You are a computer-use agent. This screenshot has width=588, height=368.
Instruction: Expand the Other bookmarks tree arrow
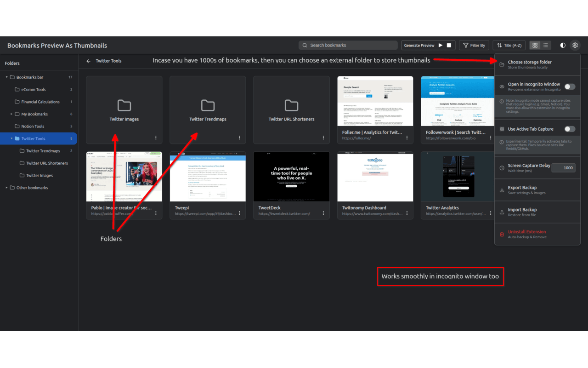6,188
